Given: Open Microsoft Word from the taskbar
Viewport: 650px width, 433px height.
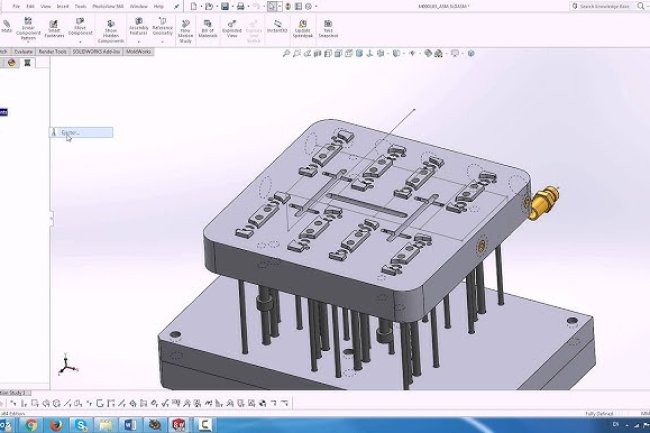Looking at the screenshot, I should [x=130, y=425].
